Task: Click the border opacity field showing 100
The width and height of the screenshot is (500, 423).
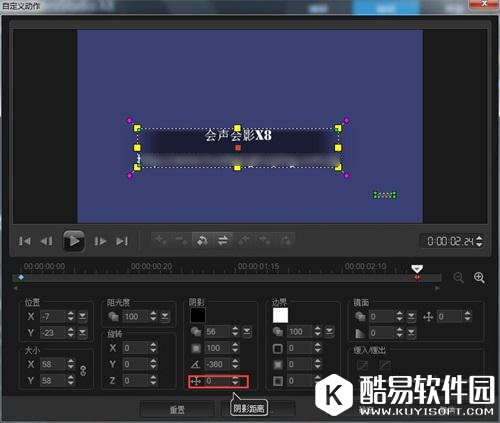Action: point(300,332)
